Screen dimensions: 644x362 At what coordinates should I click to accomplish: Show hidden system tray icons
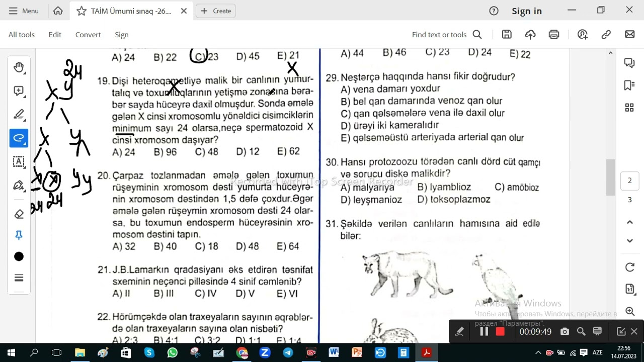pos(538,352)
